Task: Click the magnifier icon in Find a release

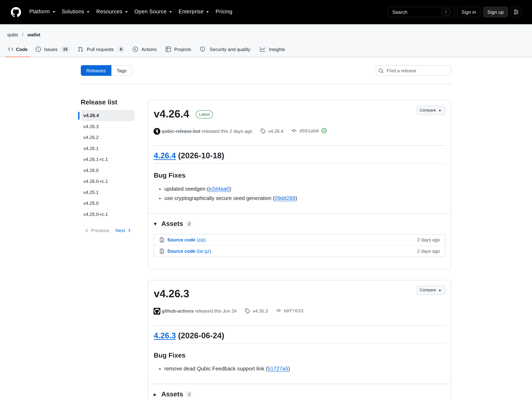Action: (381, 71)
